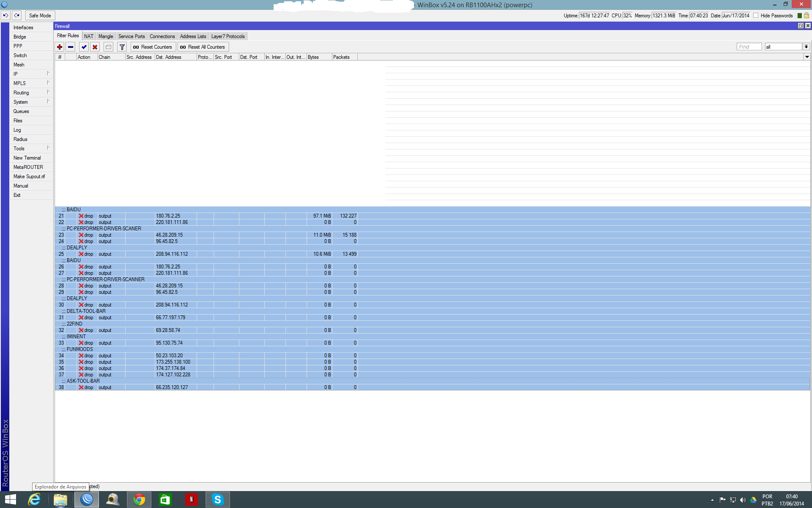Click the red X disable icon
The height and width of the screenshot is (508, 812).
pyautogui.click(x=95, y=47)
